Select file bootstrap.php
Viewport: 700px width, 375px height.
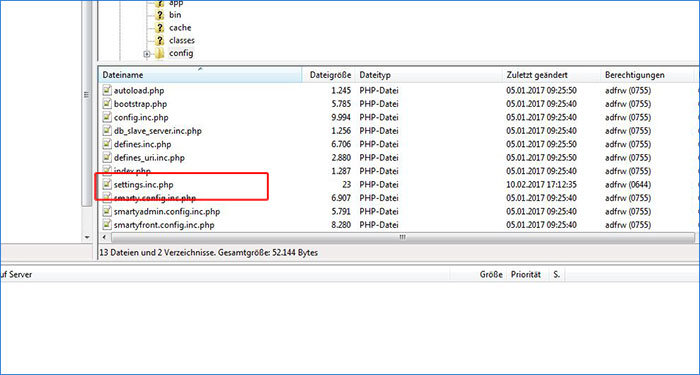(x=140, y=104)
